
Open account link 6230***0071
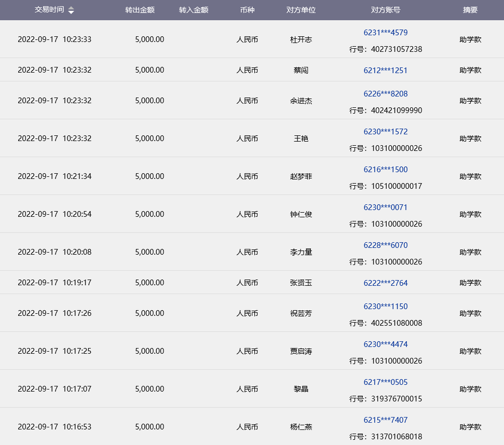point(385,207)
